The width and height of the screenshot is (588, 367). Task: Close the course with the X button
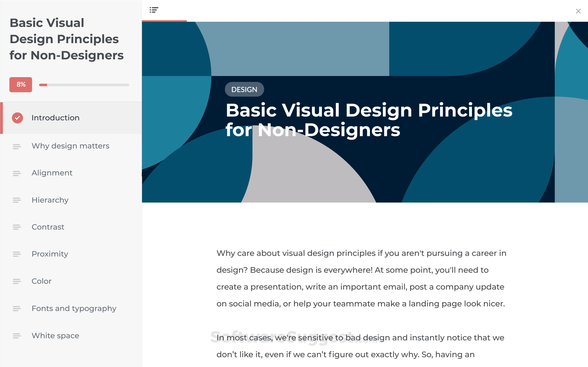tap(578, 11)
